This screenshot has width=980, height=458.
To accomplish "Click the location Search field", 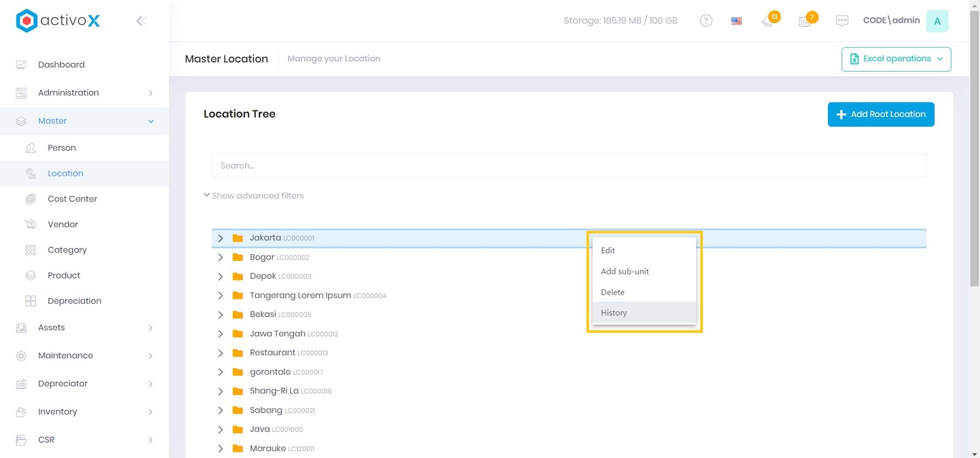I will (568, 166).
